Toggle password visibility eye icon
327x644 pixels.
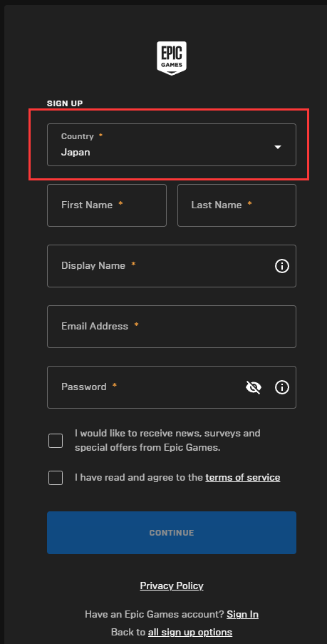coord(254,387)
